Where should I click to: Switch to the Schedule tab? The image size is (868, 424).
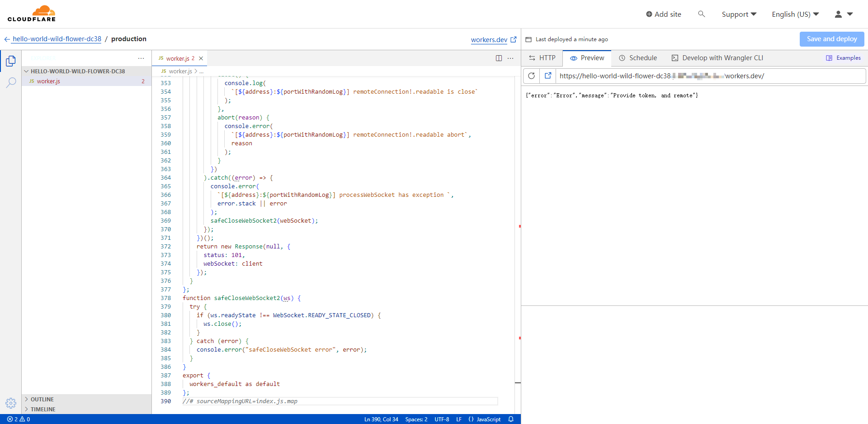pos(638,58)
